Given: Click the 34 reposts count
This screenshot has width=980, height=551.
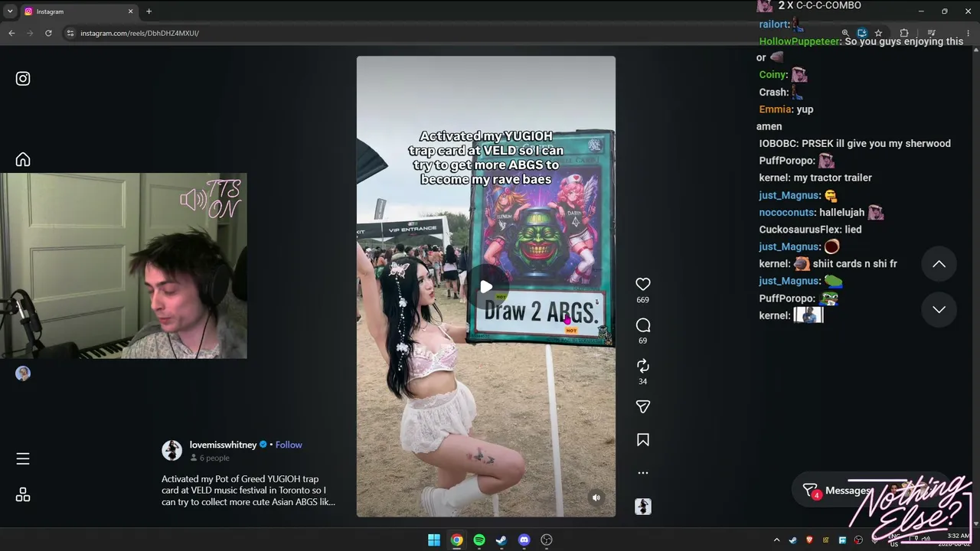Looking at the screenshot, I should tap(643, 381).
